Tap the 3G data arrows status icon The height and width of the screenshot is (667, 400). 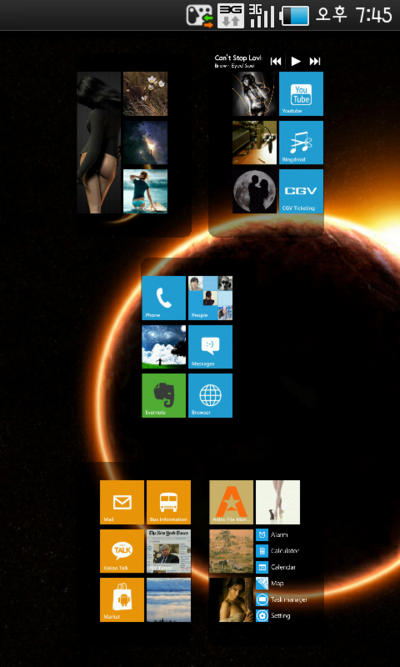tap(231, 16)
